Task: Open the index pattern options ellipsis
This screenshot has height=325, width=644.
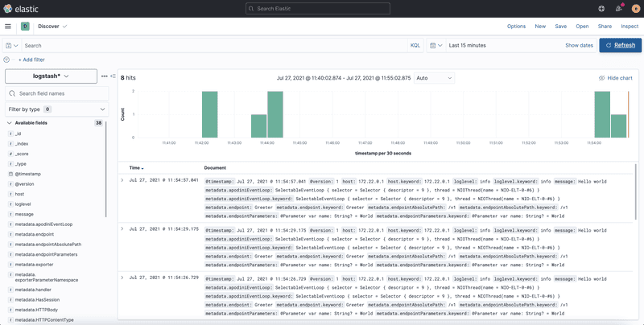Action: click(x=104, y=76)
